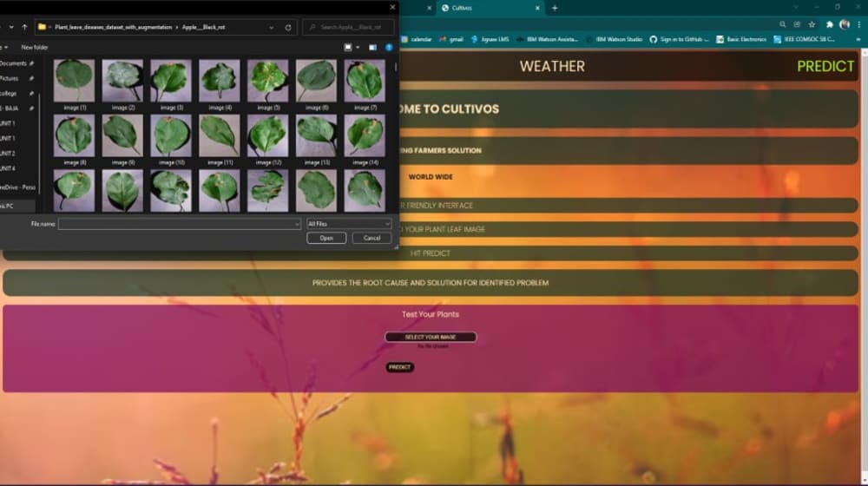Focus the Search Apple Black rot box
The image size is (868, 486).
click(349, 27)
